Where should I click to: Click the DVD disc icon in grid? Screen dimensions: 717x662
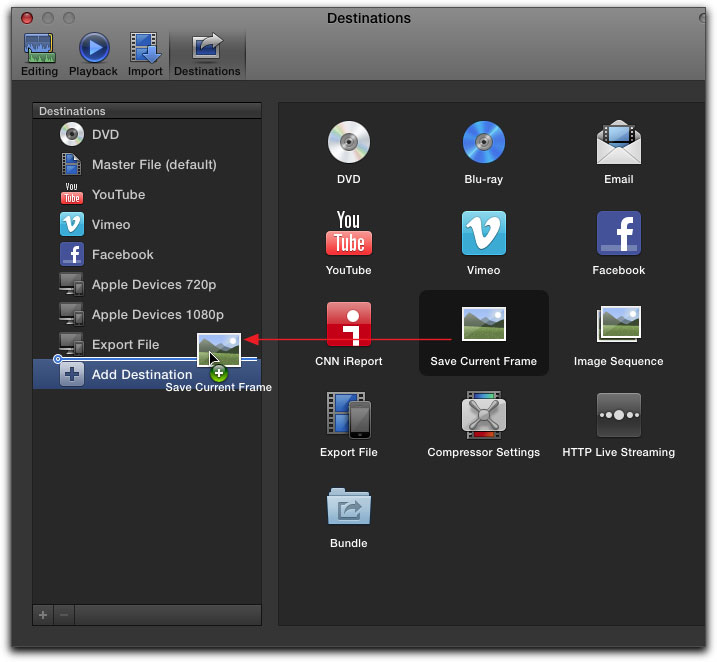(348, 142)
